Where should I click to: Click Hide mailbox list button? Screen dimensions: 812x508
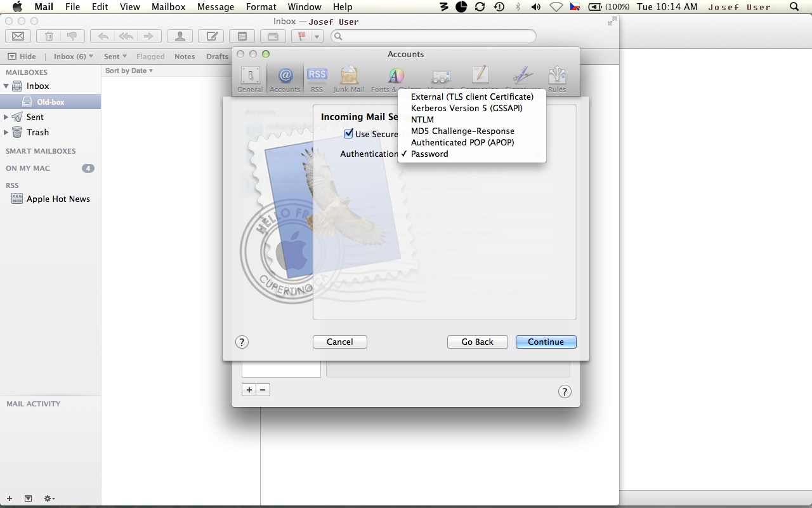[22, 57]
